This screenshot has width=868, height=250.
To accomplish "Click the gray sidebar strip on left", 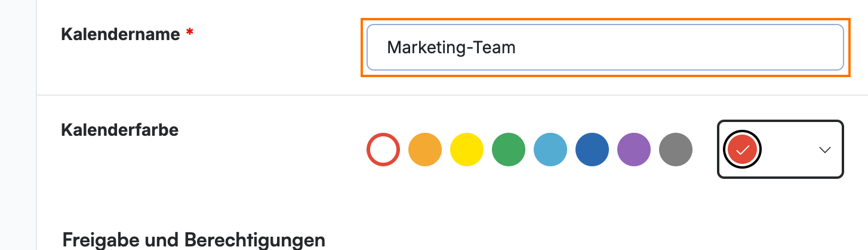I will pyautogui.click(x=18, y=125).
